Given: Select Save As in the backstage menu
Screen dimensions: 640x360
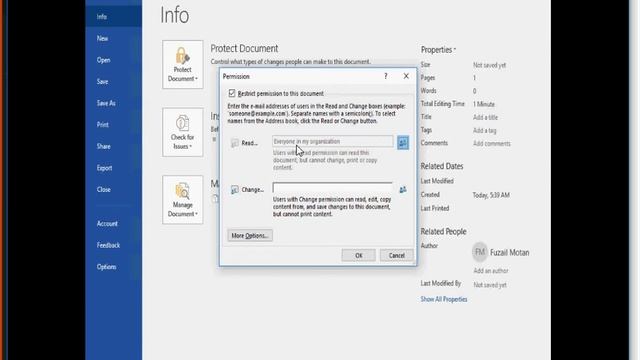Looking at the screenshot, I should click(x=114, y=103).
